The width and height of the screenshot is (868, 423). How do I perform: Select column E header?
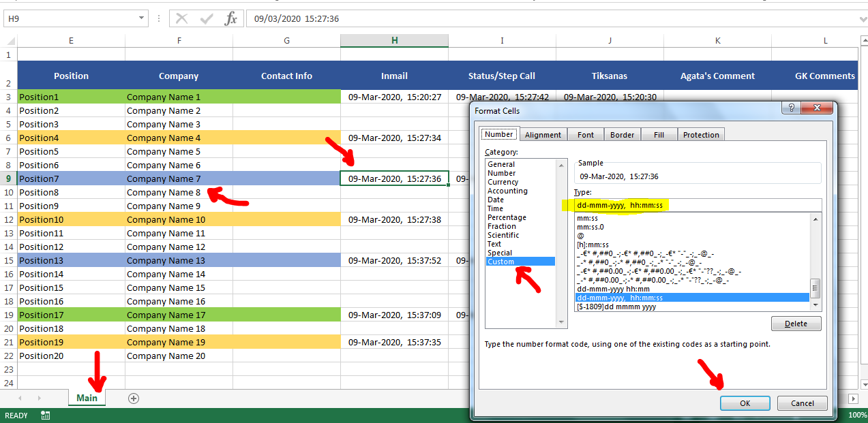(x=72, y=41)
